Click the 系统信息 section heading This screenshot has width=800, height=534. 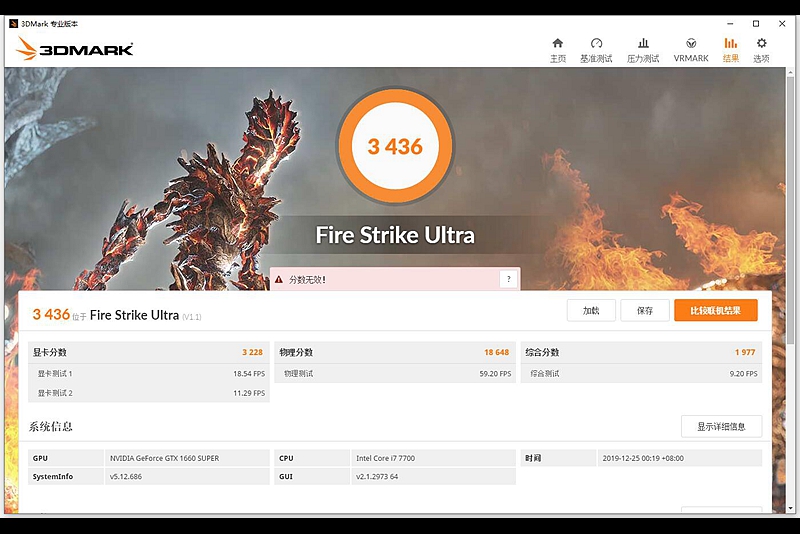point(51,426)
